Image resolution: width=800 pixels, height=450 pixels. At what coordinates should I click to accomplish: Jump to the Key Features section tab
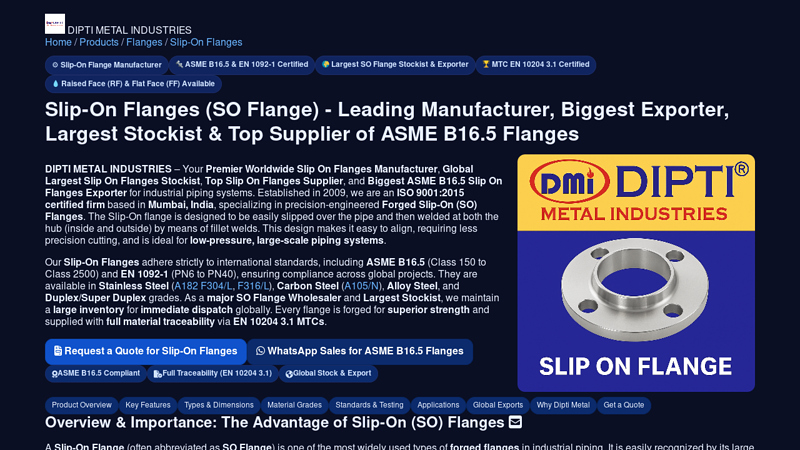pos(148,405)
